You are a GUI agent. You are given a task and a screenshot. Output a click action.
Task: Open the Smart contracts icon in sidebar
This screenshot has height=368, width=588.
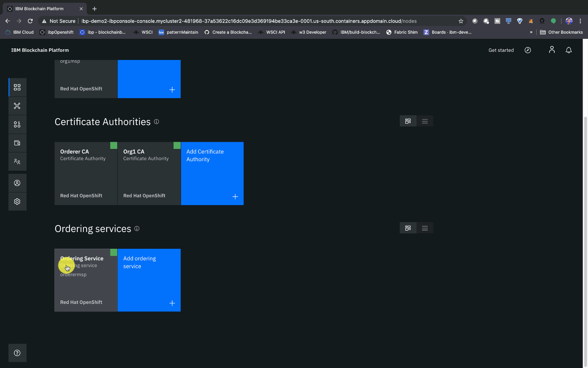tap(17, 124)
